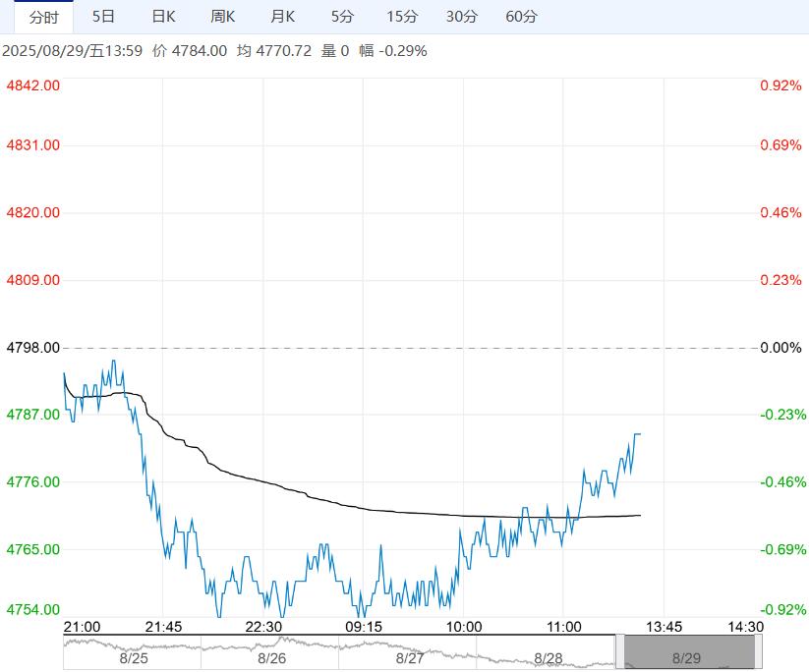Jump to 8/26 in the date navigator

point(270,652)
